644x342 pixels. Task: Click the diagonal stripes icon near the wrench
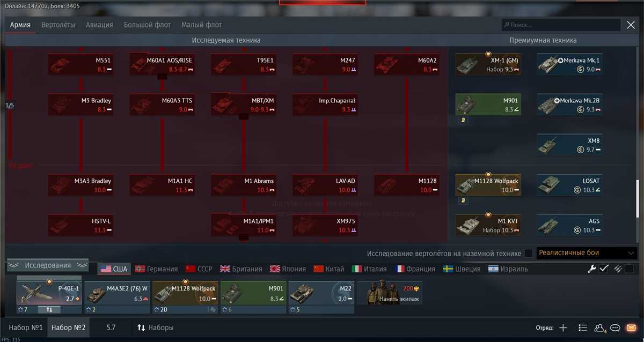(618, 269)
